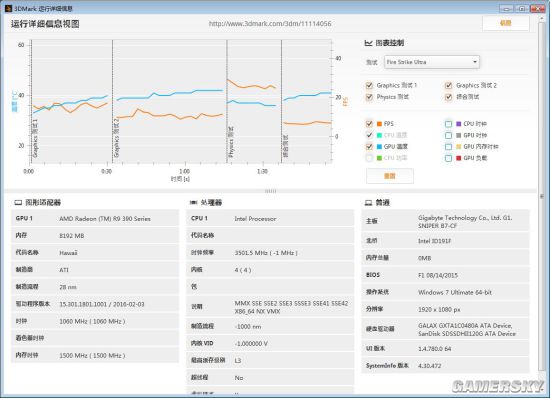Click the reset button below chart options

(390, 176)
